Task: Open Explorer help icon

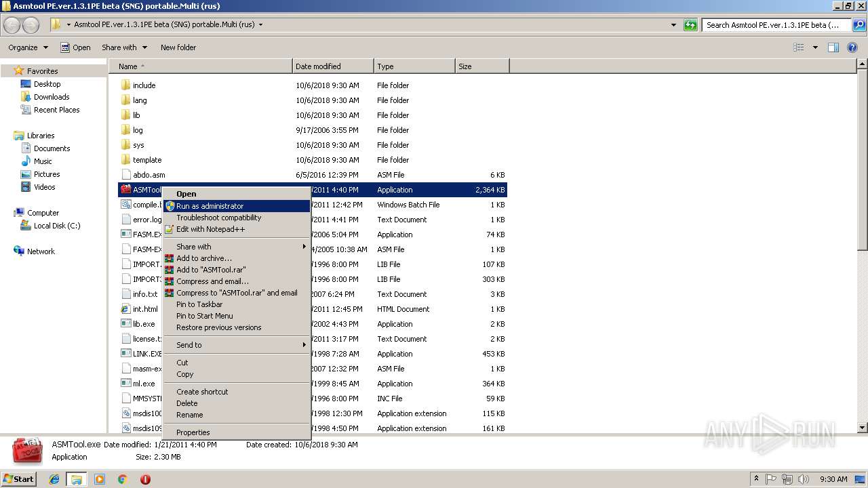Action: 853,47
